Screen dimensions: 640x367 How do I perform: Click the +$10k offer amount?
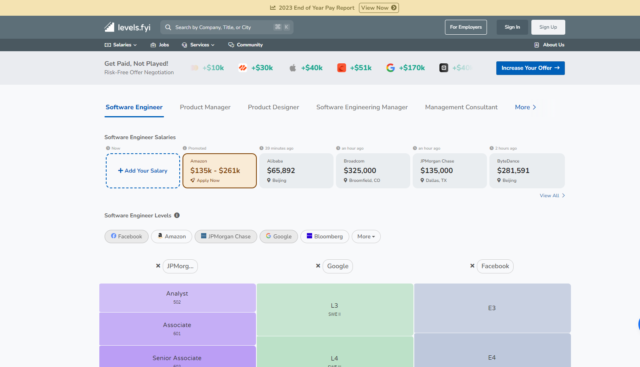coord(213,68)
